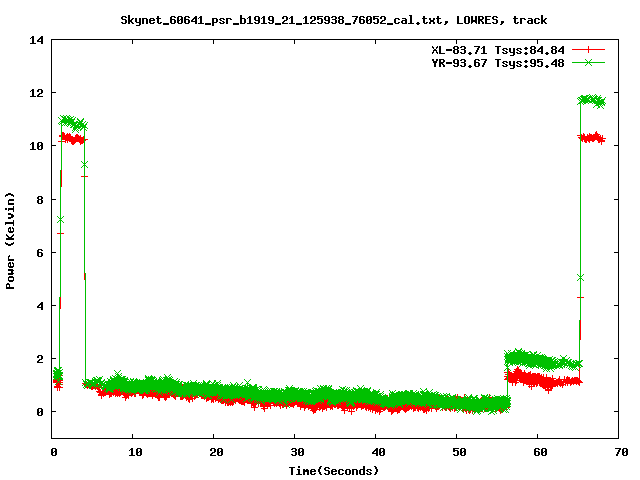Viewport: 640px width, 480px height.
Task: Click the Power (Kelvin) y-axis label
Action: pyautogui.click(x=10, y=241)
